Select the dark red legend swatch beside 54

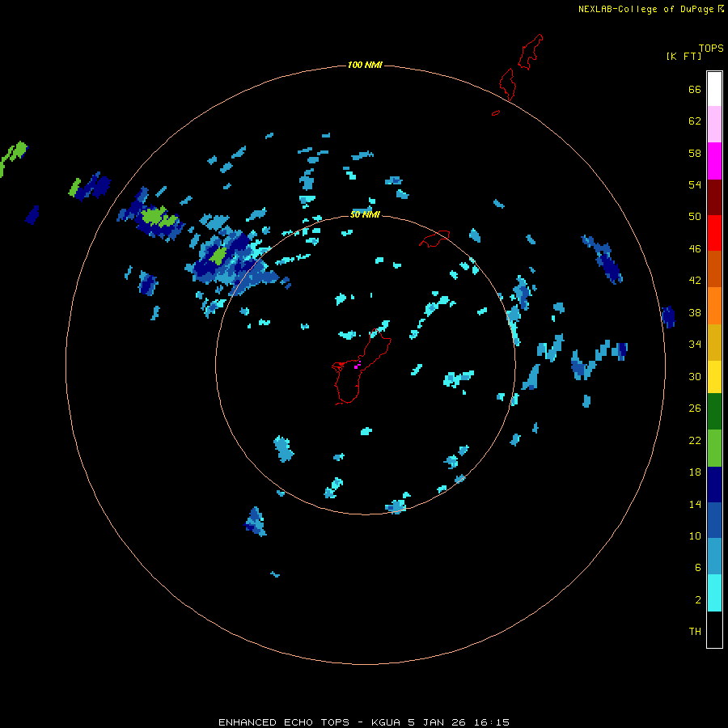714,197
